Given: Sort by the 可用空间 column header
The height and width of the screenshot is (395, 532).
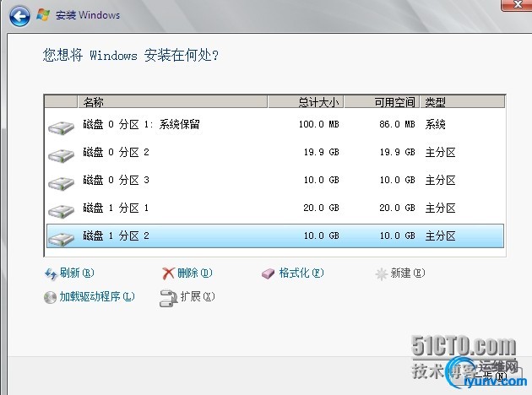Looking at the screenshot, I should 383,102.
